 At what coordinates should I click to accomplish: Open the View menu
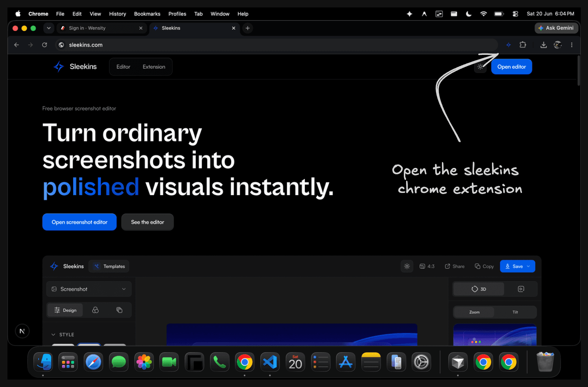pyautogui.click(x=95, y=14)
